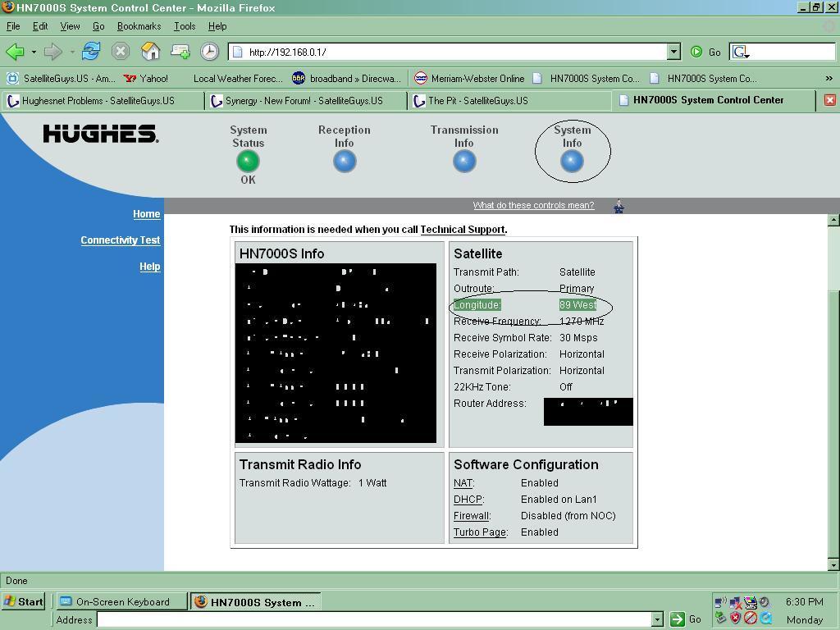
Task: Open taskbar Address bar dropdown arrow
Action: click(657, 619)
